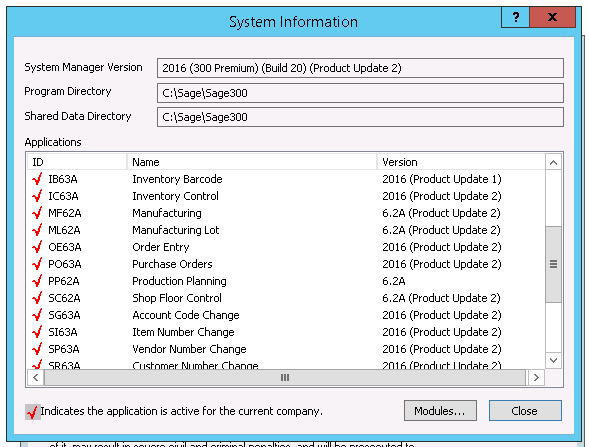Click the ID text MF62A
Screen dimensions: 589x447
(65, 213)
